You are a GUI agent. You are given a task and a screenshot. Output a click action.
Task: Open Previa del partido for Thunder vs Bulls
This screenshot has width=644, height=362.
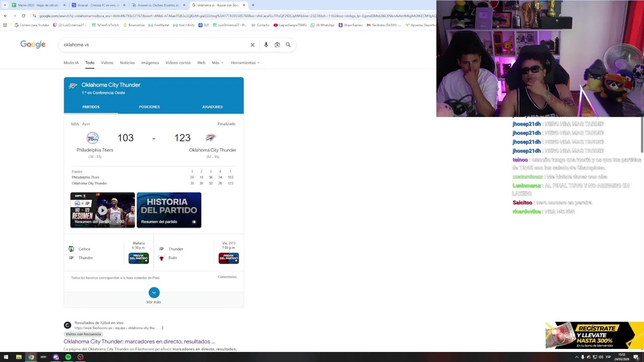coord(228,258)
